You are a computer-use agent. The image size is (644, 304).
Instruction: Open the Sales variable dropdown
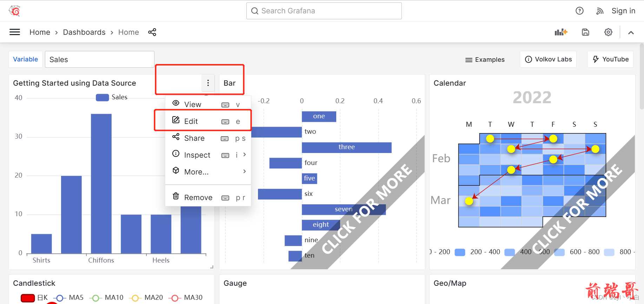pos(100,59)
